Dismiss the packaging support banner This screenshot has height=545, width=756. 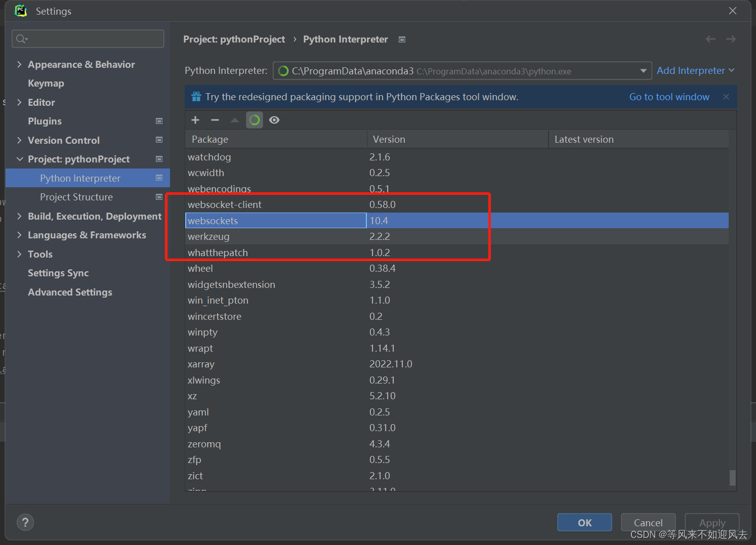[726, 97]
